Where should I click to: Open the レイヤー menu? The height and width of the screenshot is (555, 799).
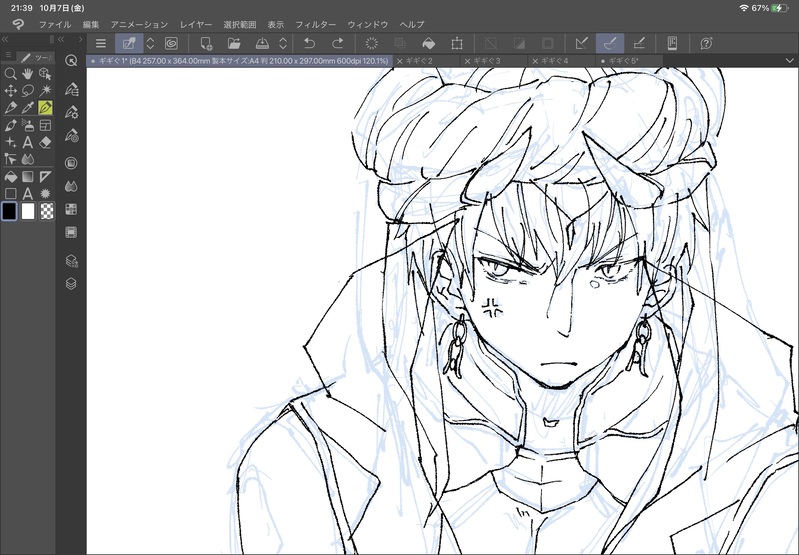pyautogui.click(x=196, y=24)
